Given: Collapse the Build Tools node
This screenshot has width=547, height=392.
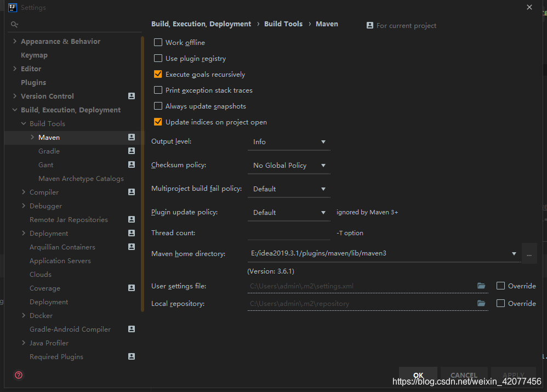Looking at the screenshot, I should coord(24,123).
